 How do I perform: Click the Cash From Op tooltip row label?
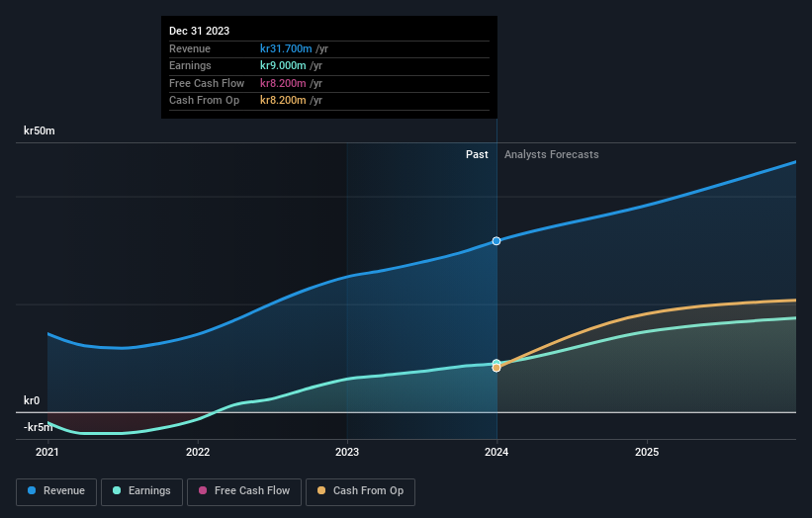pyautogui.click(x=205, y=101)
